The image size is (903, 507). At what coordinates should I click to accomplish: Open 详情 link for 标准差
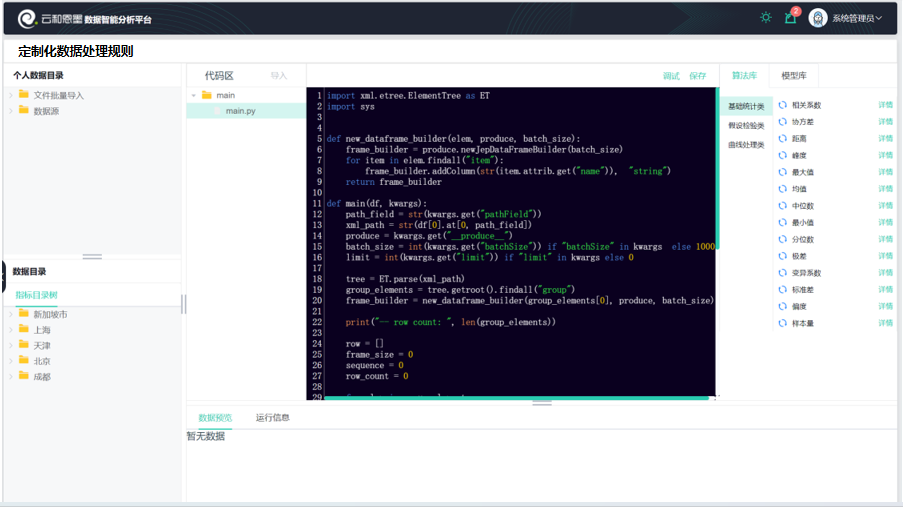[885, 290]
